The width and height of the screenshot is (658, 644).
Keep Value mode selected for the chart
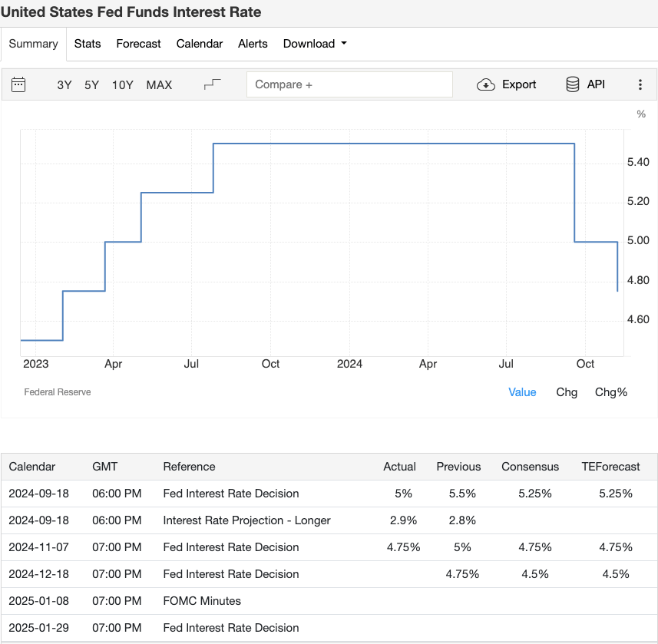(522, 392)
